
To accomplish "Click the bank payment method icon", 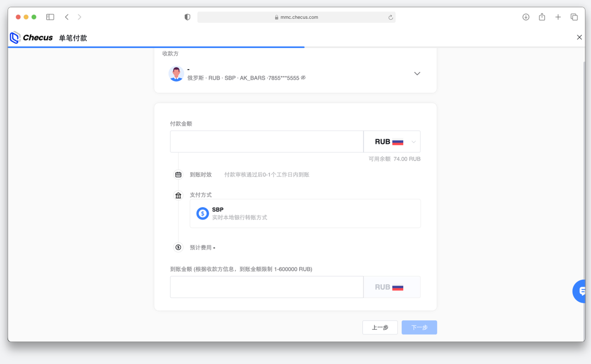I will click(x=178, y=195).
